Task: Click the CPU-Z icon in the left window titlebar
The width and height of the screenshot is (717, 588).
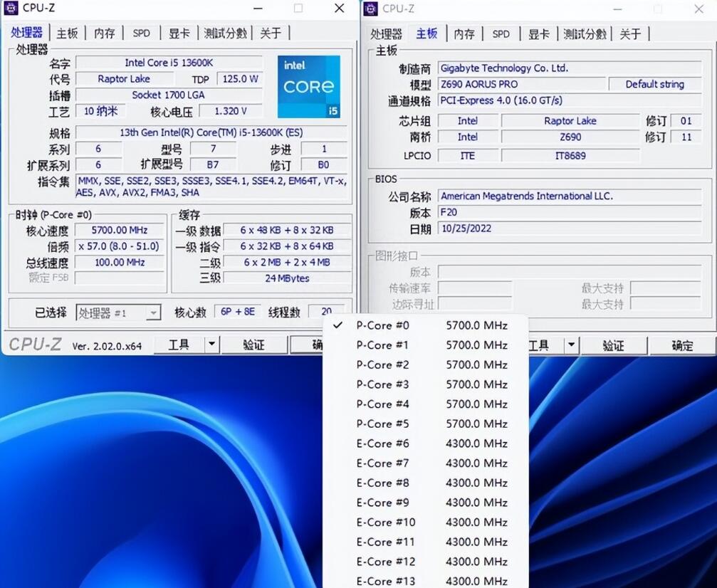Action: tap(10, 8)
